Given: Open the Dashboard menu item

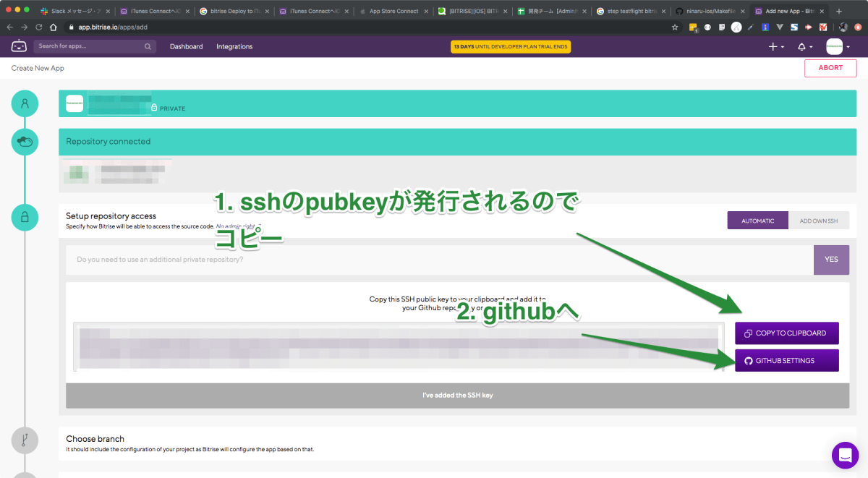Looking at the screenshot, I should [186, 46].
